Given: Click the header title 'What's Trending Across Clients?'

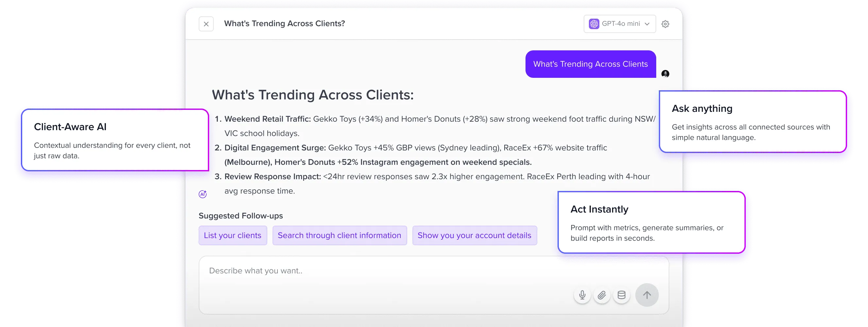Looking at the screenshot, I should (284, 24).
